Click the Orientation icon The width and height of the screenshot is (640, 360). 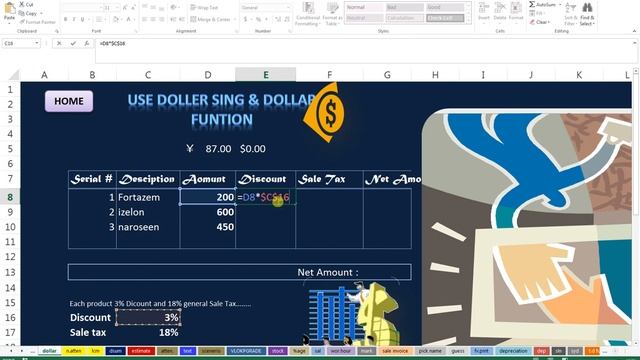[x=174, y=7]
